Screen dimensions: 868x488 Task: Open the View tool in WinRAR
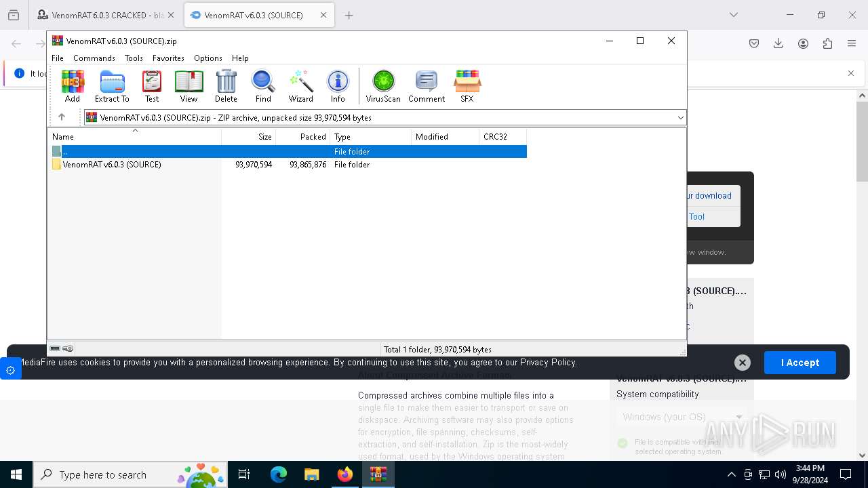click(x=189, y=86)
